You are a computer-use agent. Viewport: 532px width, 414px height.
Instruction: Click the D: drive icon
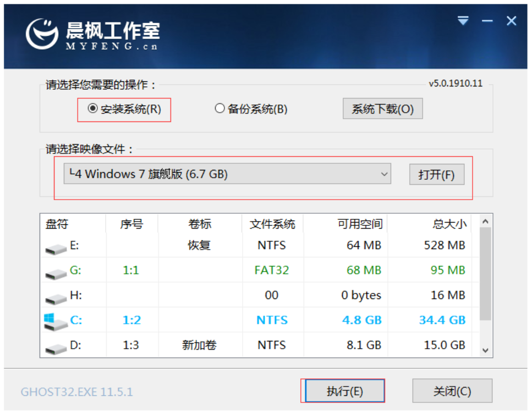tap(56, 349)
